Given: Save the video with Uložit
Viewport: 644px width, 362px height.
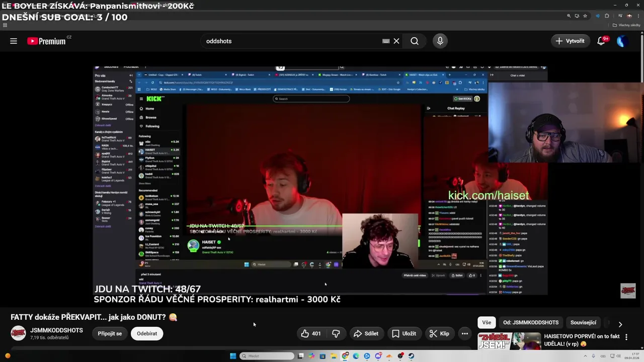Looking at the screenshot, I should (x=404, y=333).
